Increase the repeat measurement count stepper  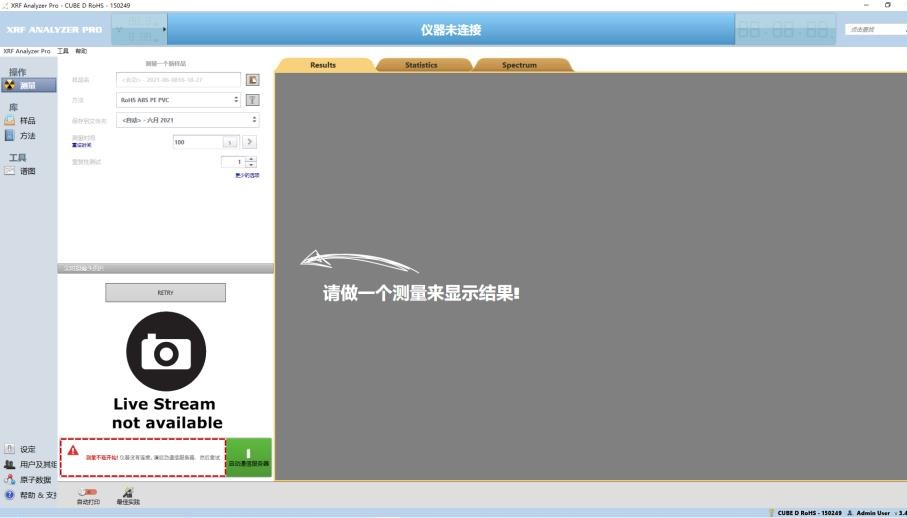pos(251,159)
